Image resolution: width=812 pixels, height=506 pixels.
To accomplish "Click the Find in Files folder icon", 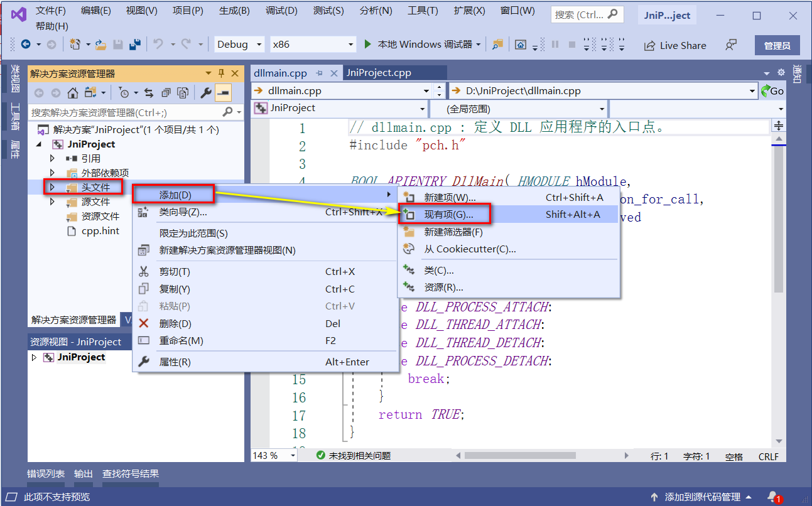I will pyautogui.click(x=497, y=45).
